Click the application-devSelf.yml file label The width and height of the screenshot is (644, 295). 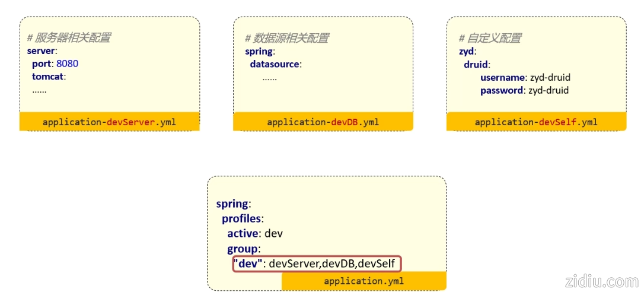coord(536,122)
